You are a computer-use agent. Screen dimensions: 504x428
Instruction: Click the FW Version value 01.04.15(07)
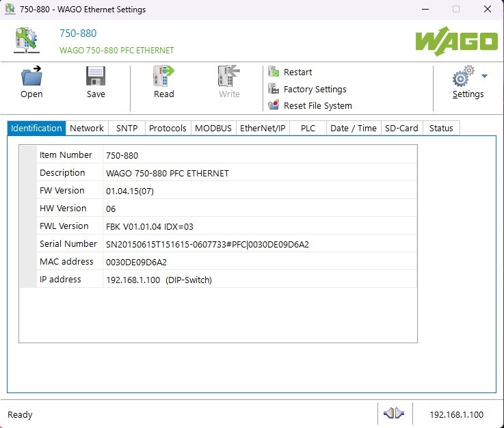click(x=129, y=191)
